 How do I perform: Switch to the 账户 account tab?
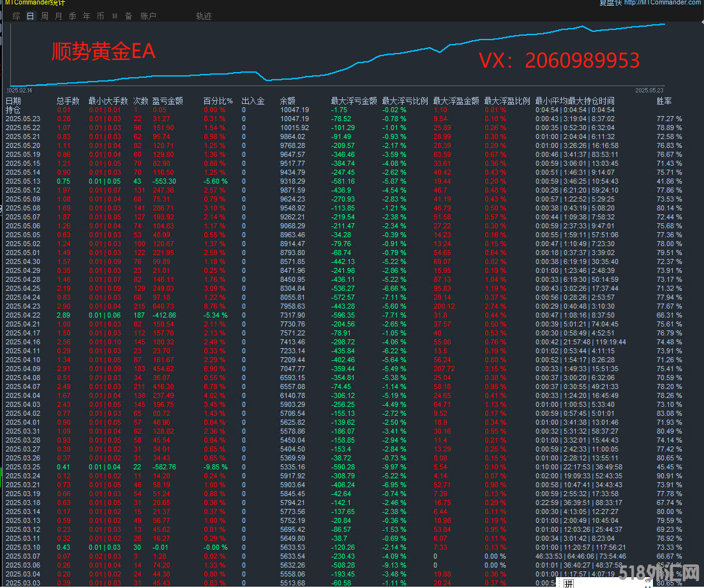point(148,16)
